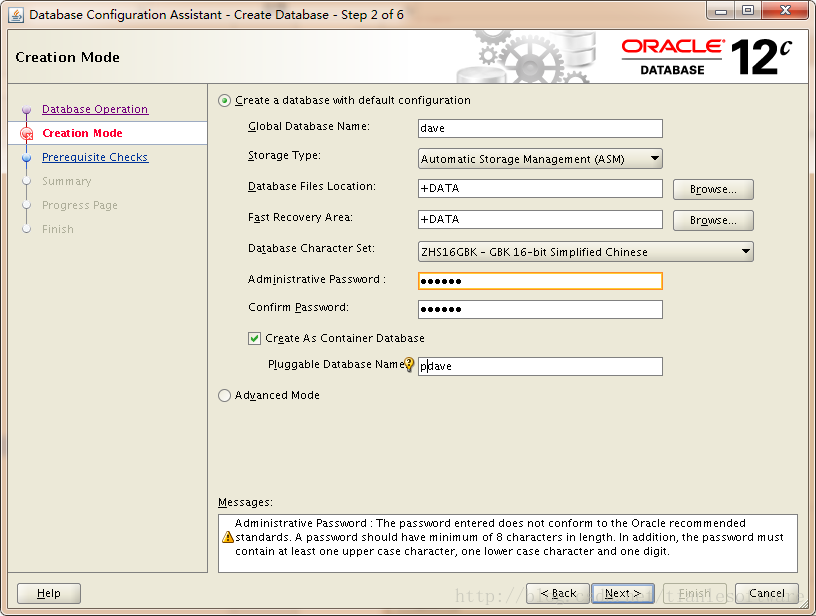Click the Messages label
This screenshot has width=816, height=616.
point(245,503)
